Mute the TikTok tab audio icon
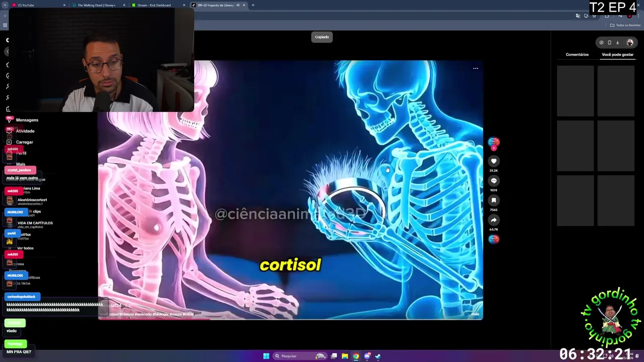 coord(238,5)
